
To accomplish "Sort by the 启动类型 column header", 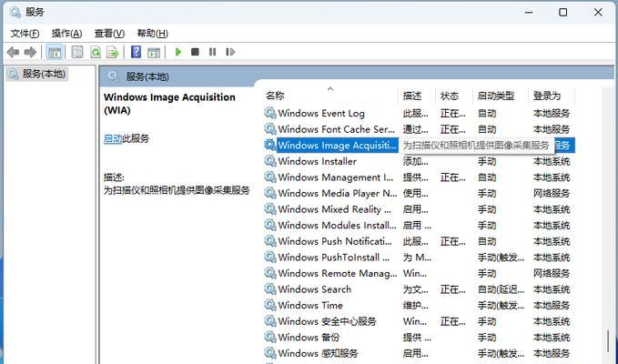I will pos(496,96).
